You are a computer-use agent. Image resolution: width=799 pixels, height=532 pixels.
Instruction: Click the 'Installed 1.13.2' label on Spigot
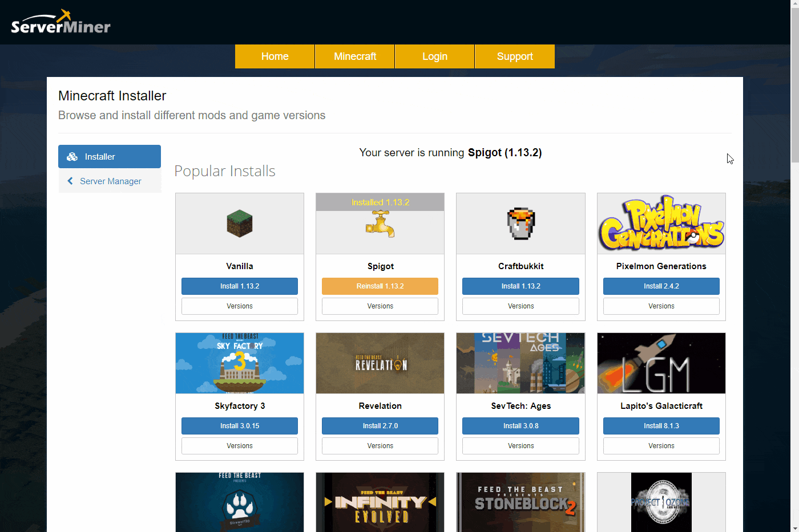pos(380,202)
